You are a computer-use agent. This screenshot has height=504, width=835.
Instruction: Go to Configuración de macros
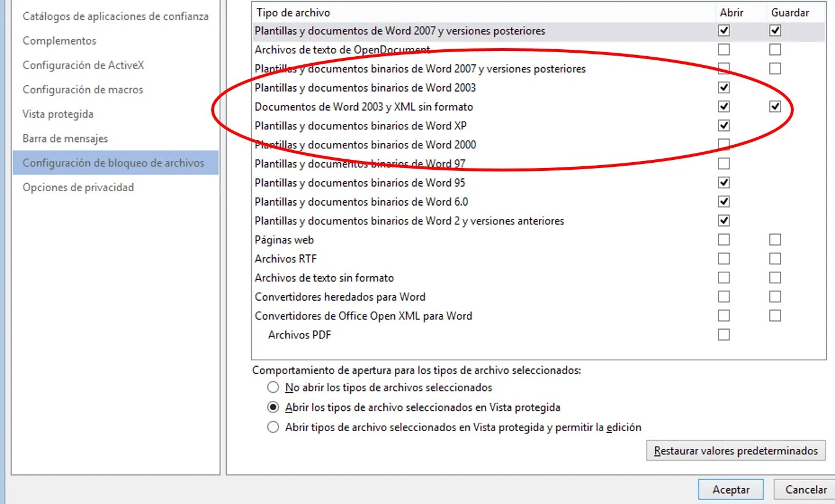click(82, 89)
